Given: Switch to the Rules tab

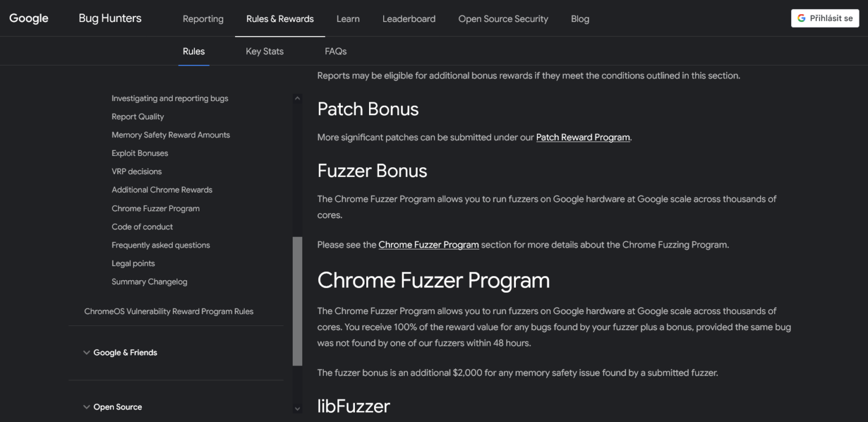Looking at the screenshot, I should pos(194,51).
